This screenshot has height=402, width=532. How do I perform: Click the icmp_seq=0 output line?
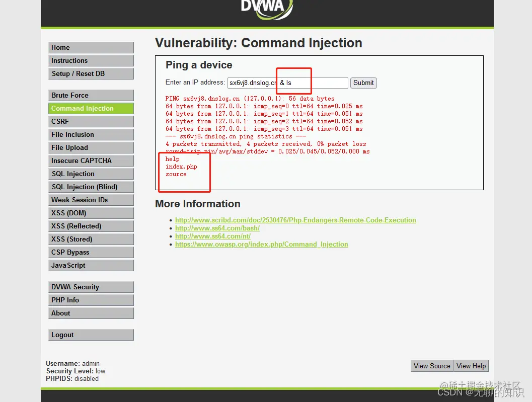click(x=264, y=106)
